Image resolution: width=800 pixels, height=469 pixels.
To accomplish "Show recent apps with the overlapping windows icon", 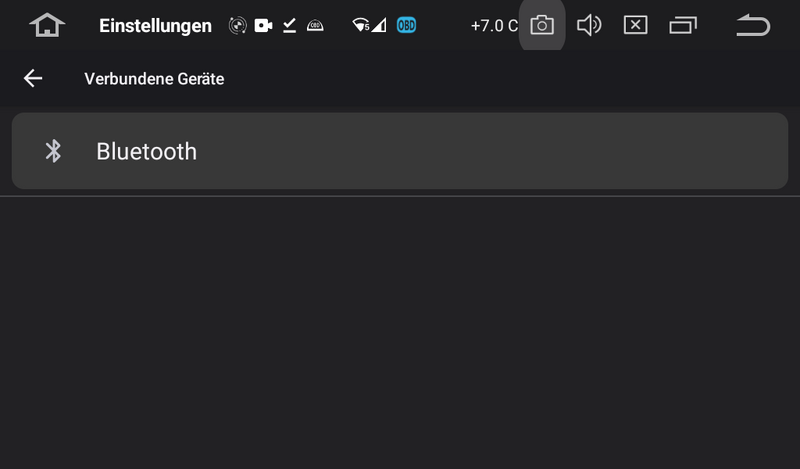I will 683,26.
